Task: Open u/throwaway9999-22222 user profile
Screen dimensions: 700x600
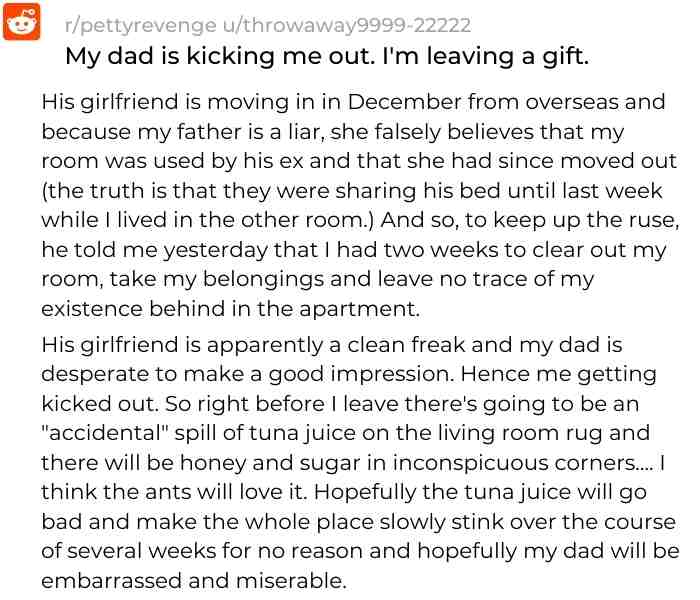Action: coord(347,25)
